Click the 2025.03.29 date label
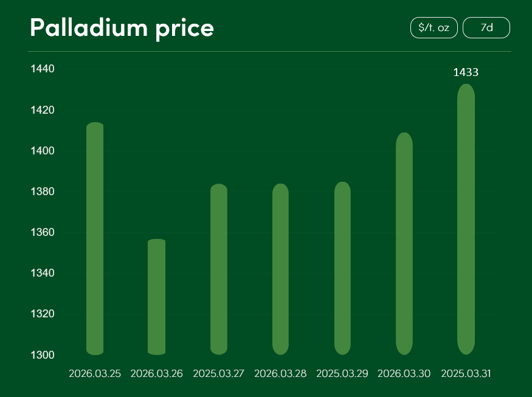Screen dimensions: 532x397 (x=342, y=373)
